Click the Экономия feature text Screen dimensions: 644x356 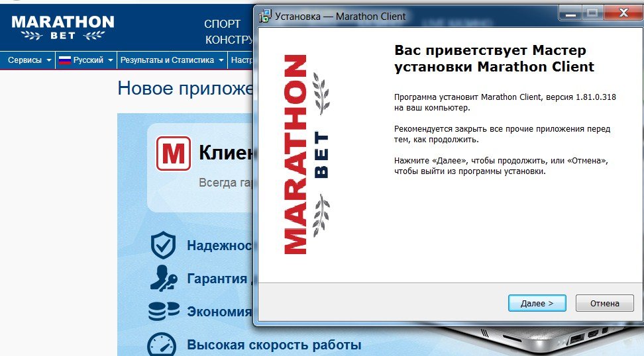point(220,312)
